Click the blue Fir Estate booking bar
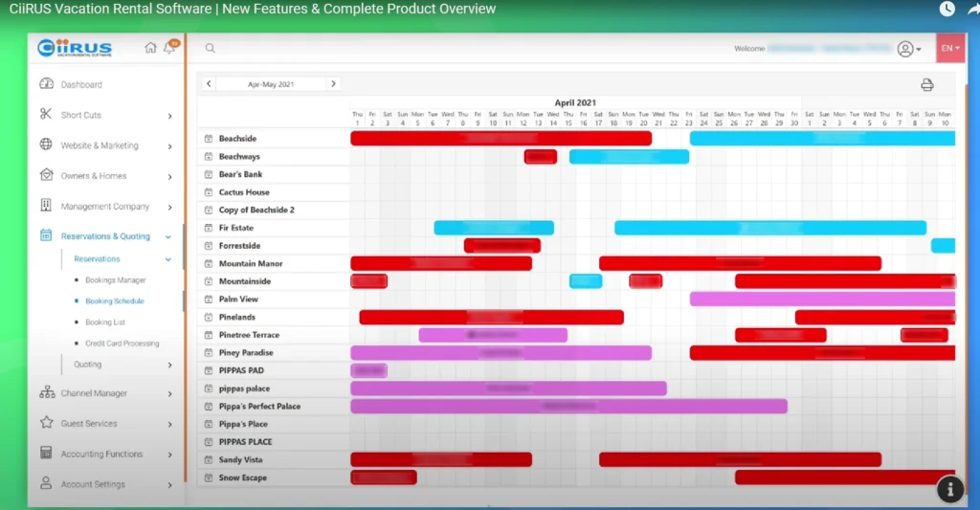This screenshot has height=510, width=980. click(493, 228)
